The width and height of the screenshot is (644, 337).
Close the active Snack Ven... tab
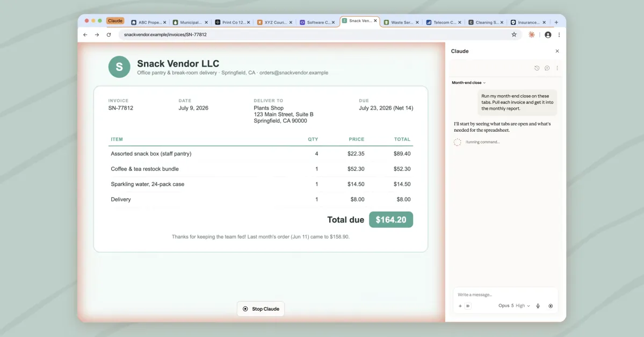pyautogui.click(x=375, y=20)
